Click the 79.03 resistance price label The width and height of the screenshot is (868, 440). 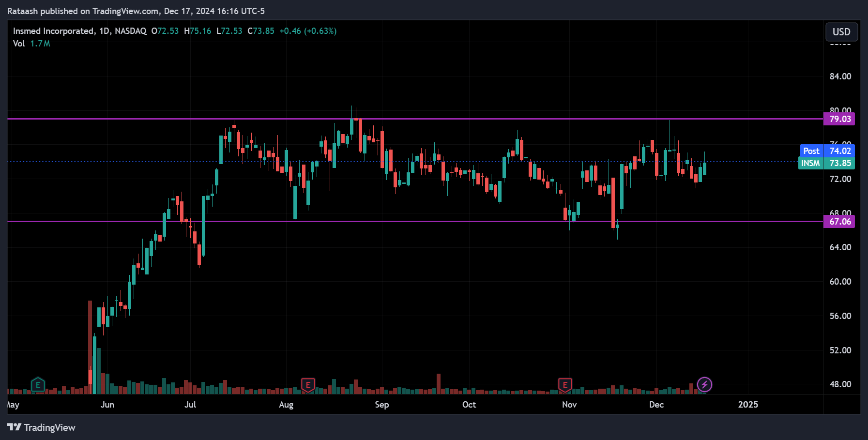click(x=839, y=119)
